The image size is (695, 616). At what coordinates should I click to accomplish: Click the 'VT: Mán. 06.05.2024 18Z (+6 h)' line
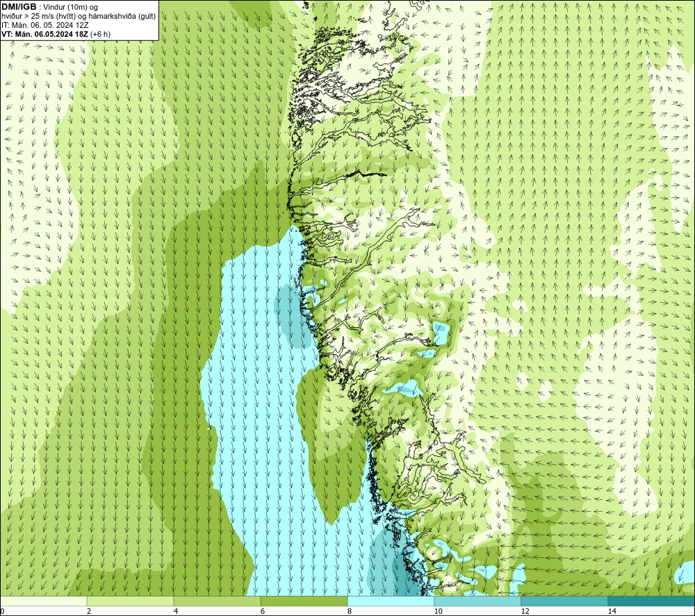56,34
